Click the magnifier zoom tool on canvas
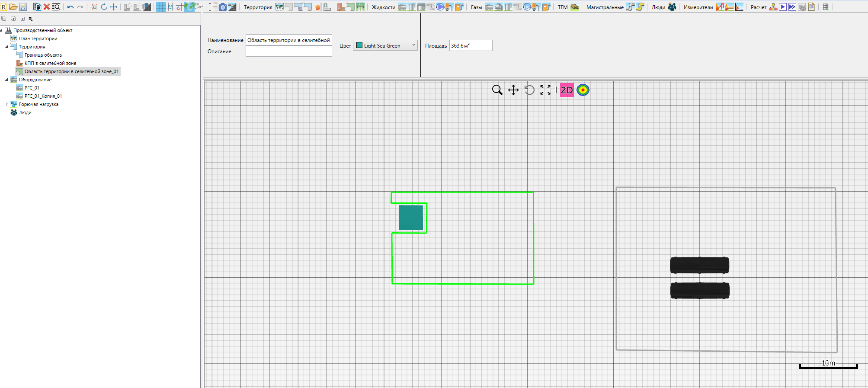The image size is (868, 388). tap(497, 90)
